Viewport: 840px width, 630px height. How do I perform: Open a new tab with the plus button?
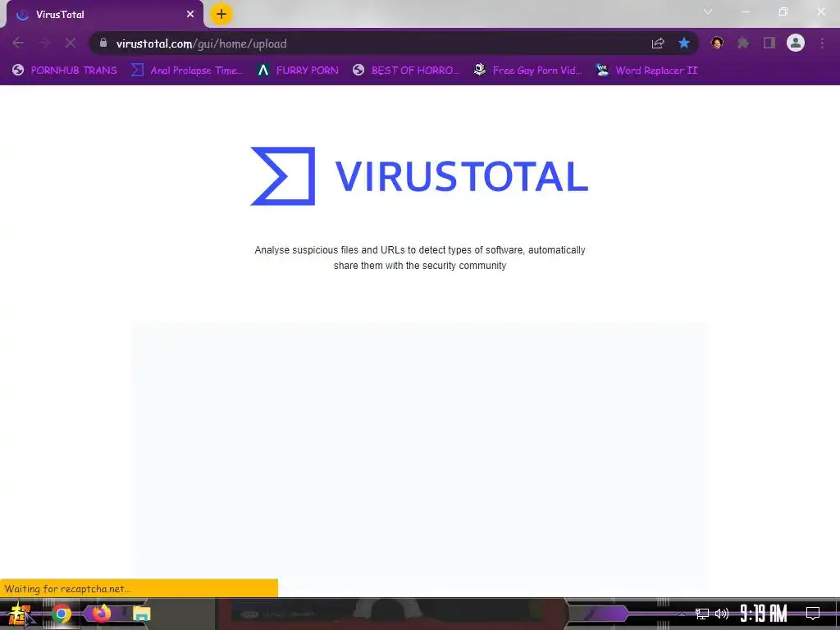tap(221, 14)
